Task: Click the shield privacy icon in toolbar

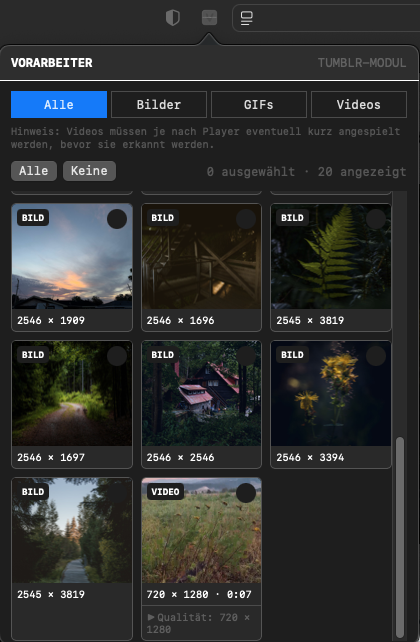Action: click(x=173, y=18)
